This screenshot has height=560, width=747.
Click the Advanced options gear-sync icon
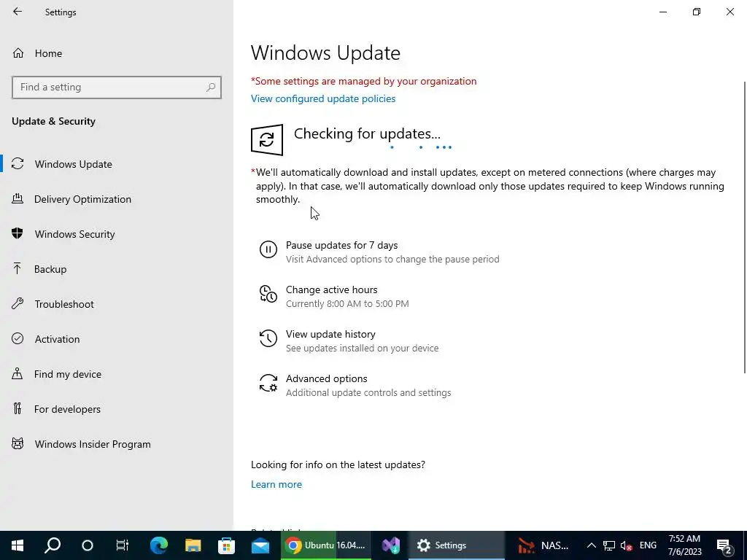[x=268, y=383]
